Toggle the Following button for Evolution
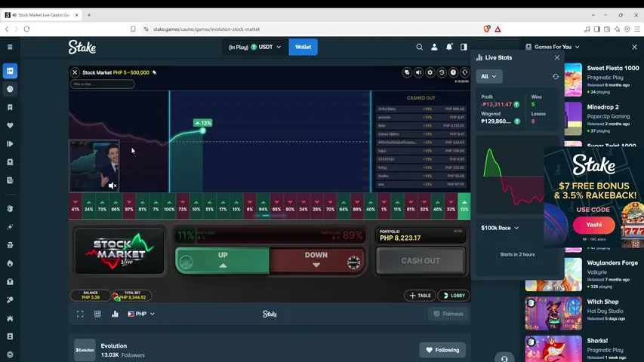This screenshot has width=644, height=362. point(442,350)
